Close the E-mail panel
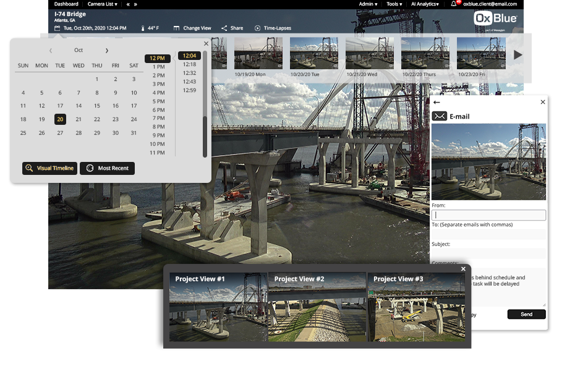Screen dimensions: 588x377 click(x=543, y=102)
